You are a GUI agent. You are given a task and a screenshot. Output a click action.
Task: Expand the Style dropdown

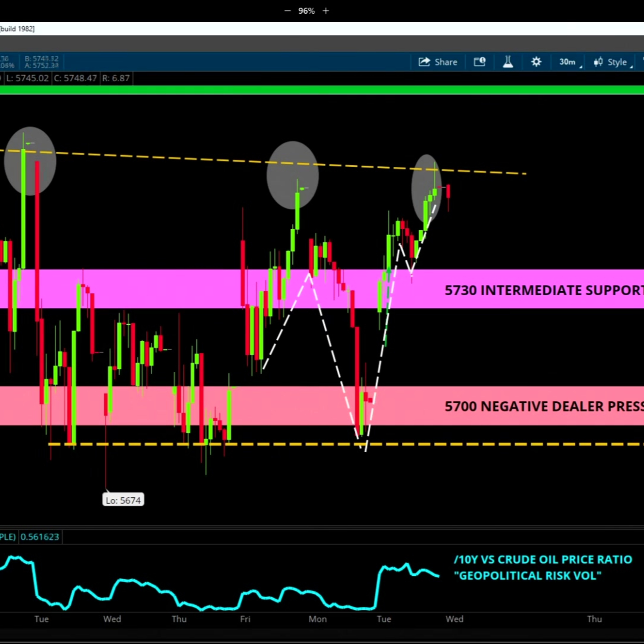(x=613, y=62)
